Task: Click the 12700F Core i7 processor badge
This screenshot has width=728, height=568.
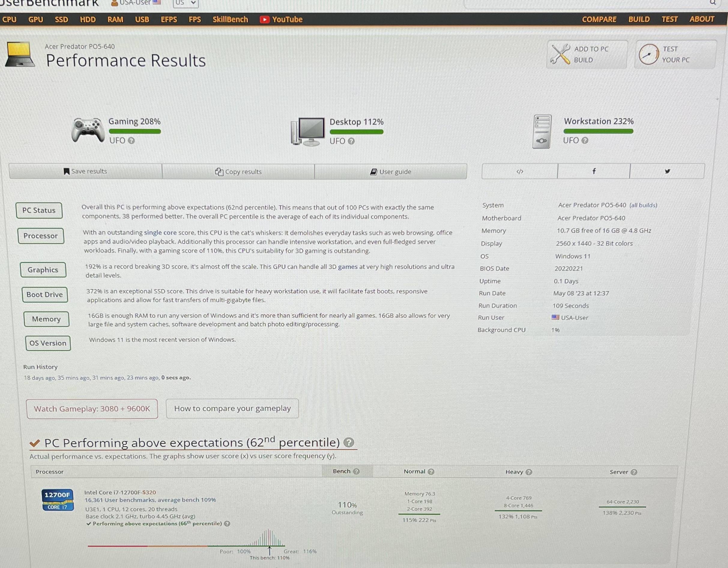Action: click(x=58, y=500)
